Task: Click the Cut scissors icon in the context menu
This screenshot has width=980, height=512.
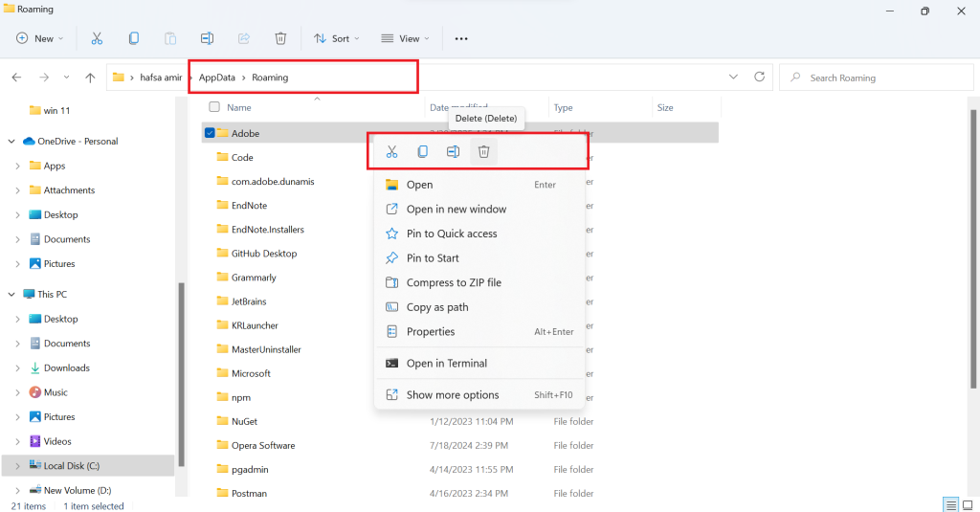Action: tap(391, 152)
